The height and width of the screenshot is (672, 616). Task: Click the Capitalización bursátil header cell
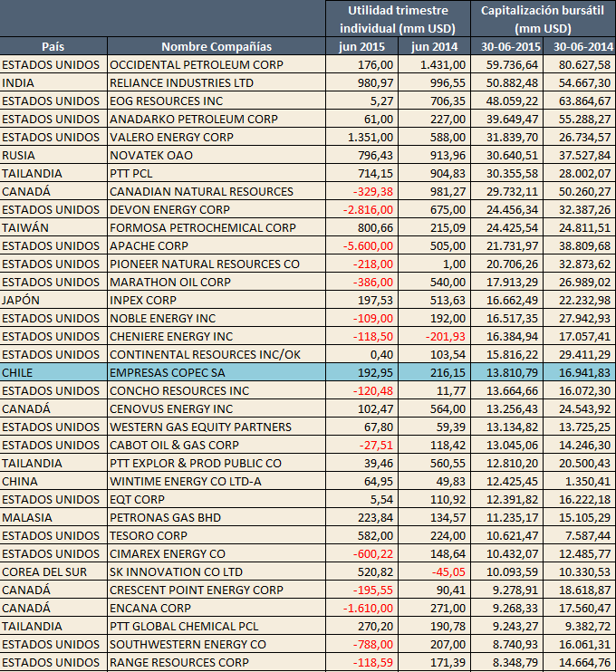[x=544, y=19]
